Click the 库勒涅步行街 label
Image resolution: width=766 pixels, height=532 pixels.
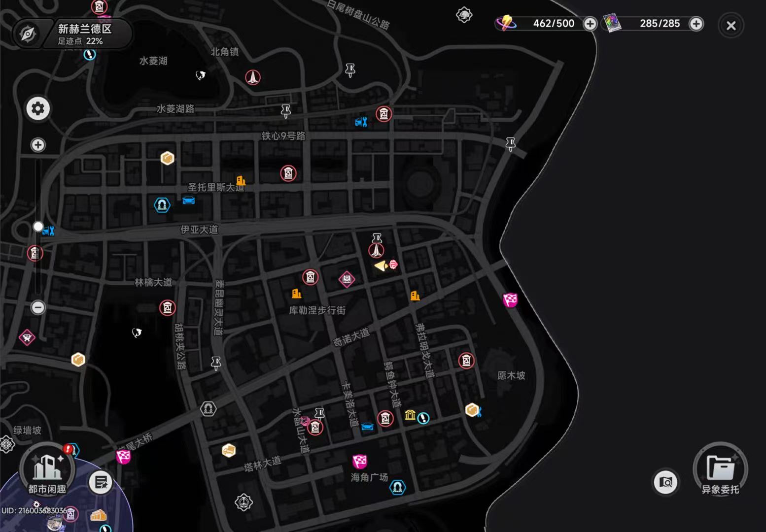point(317,310)
